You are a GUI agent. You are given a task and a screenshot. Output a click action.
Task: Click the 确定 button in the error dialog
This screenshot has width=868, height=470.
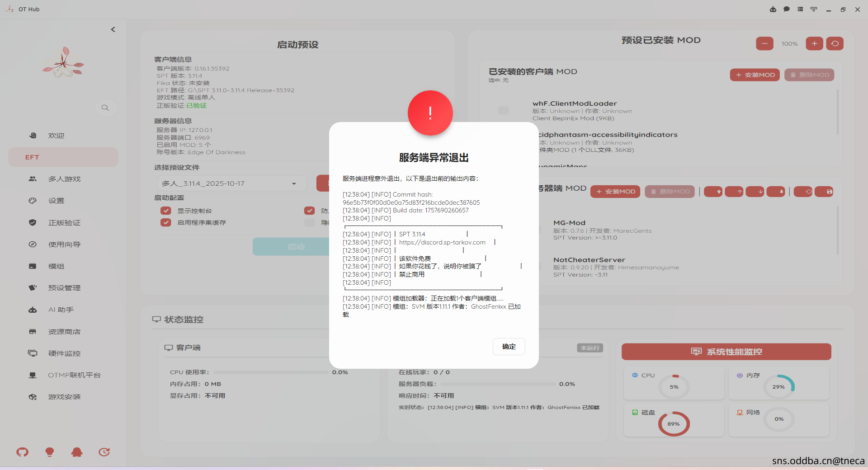[509, 347]
